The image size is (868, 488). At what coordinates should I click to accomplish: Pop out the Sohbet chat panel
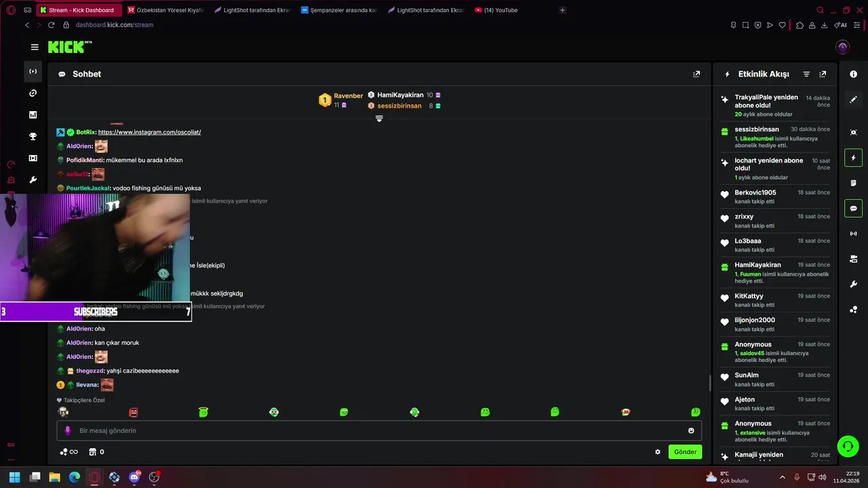click(x=696, y=74)
